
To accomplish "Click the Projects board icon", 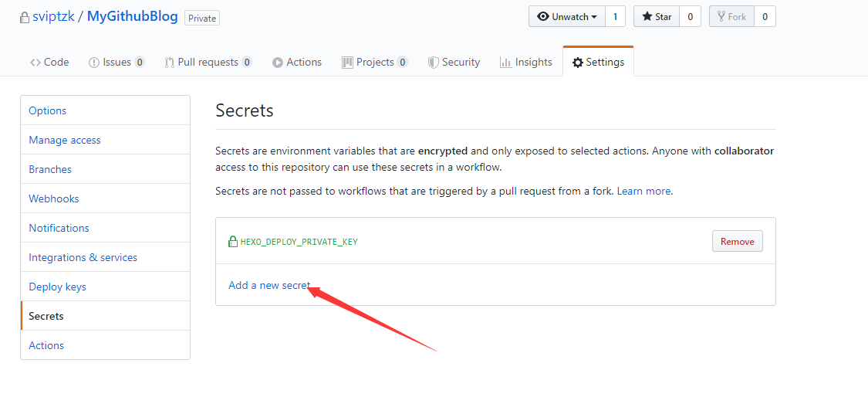I will (x=348, y=62).
